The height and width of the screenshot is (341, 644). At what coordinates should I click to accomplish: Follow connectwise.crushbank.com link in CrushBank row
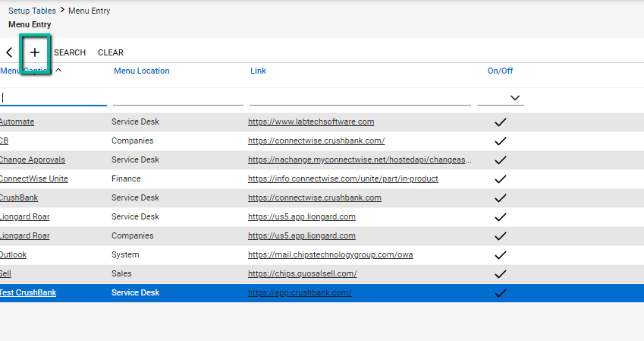coord(315,197)
